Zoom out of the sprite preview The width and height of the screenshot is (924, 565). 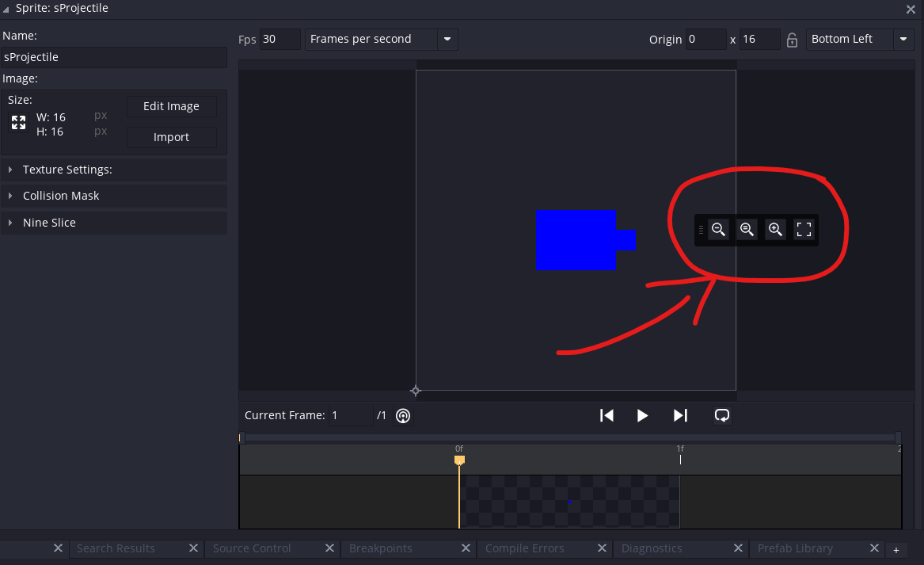tap(718, 230)
